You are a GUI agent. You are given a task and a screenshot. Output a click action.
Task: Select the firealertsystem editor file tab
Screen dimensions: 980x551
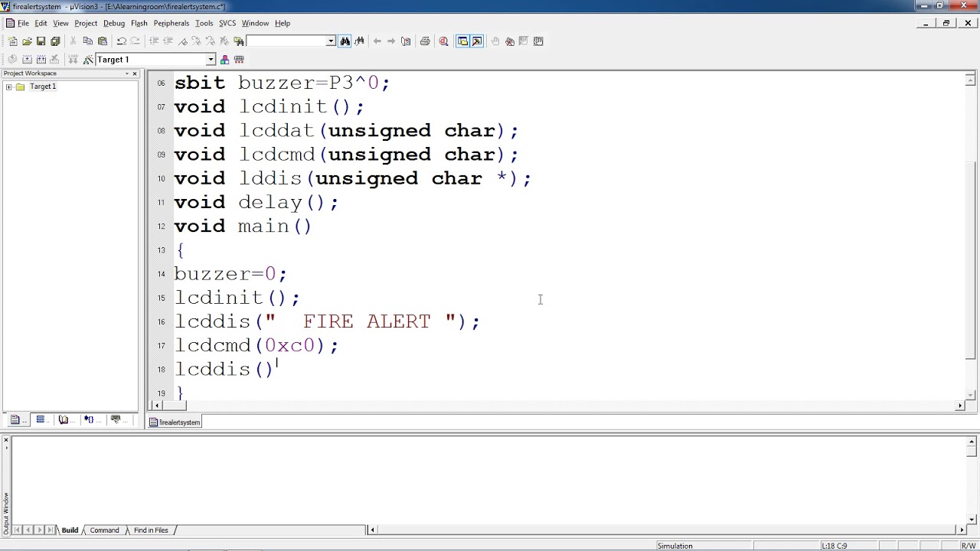(x=175, y=422)
